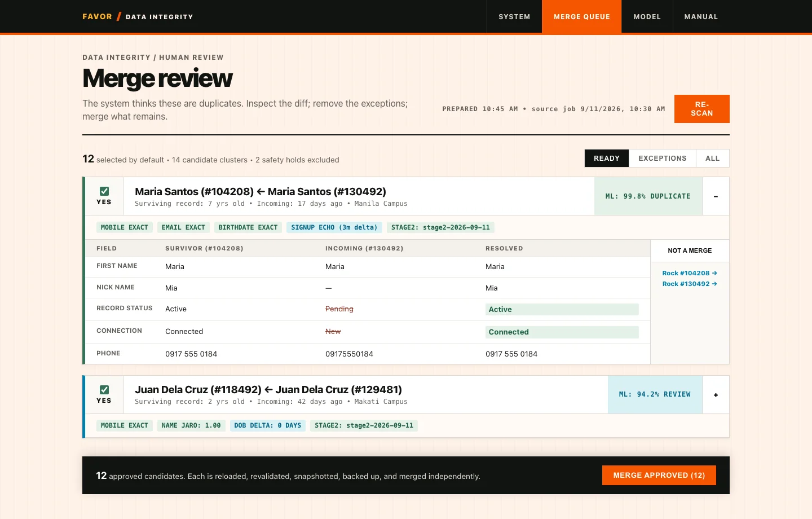Click the Maria Santos Stage2 stage2-2026-09-11 tag
Screen dimensions: 812x519
(x=440, y=227)
